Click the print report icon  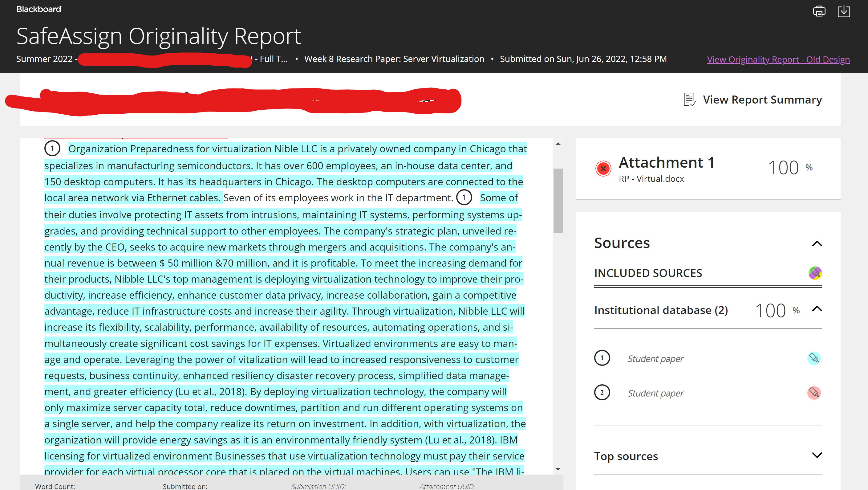pos(819,11)
